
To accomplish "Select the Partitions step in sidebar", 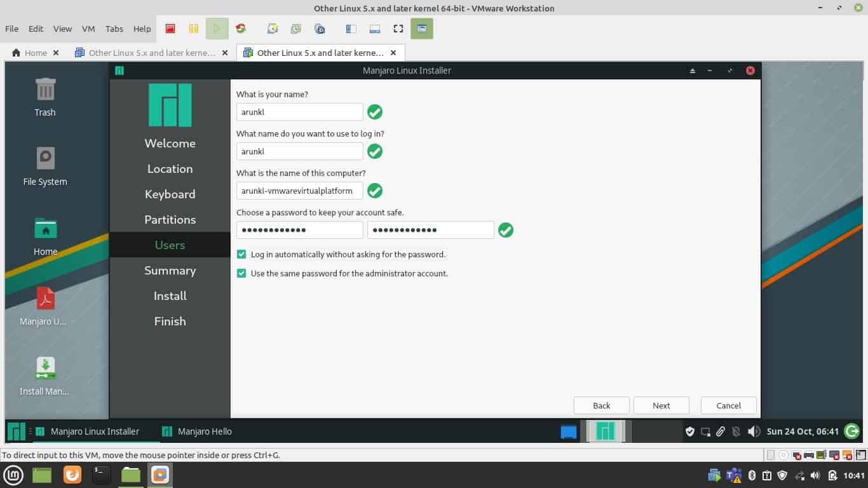I will point(170,219).
